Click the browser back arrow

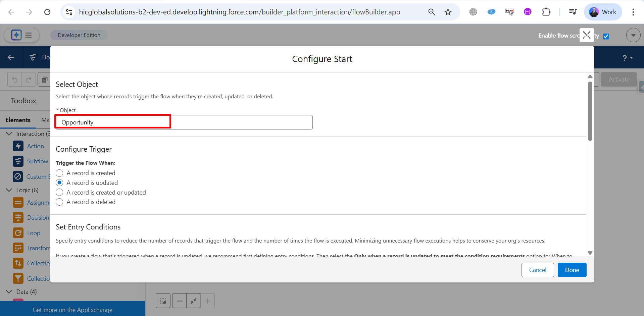tap(11, 12)
